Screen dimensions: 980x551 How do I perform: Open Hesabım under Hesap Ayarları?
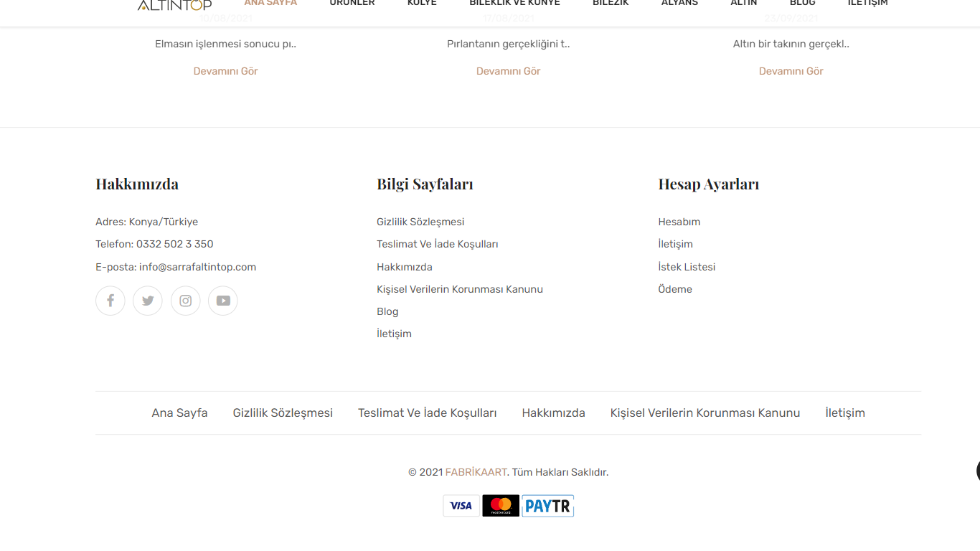click(x=679, y=222)
